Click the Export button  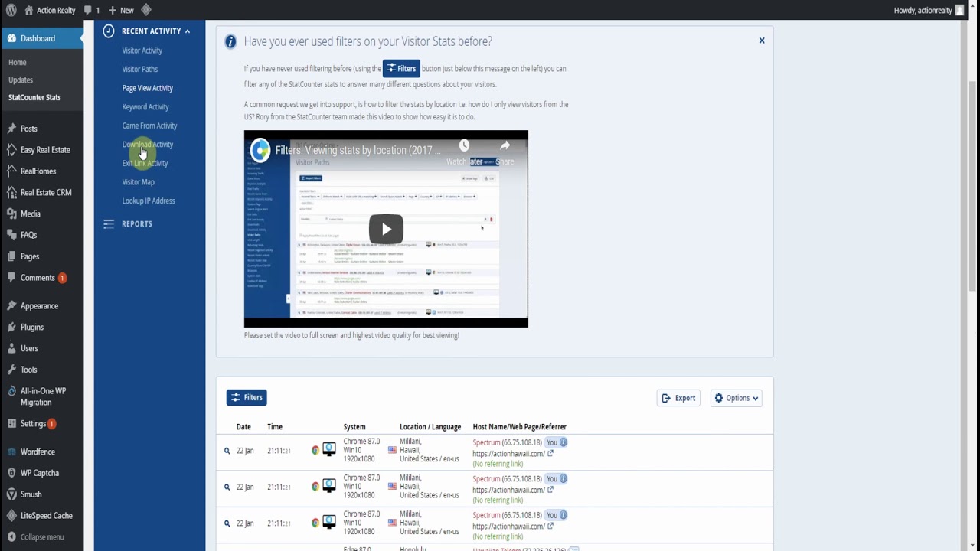678,398
